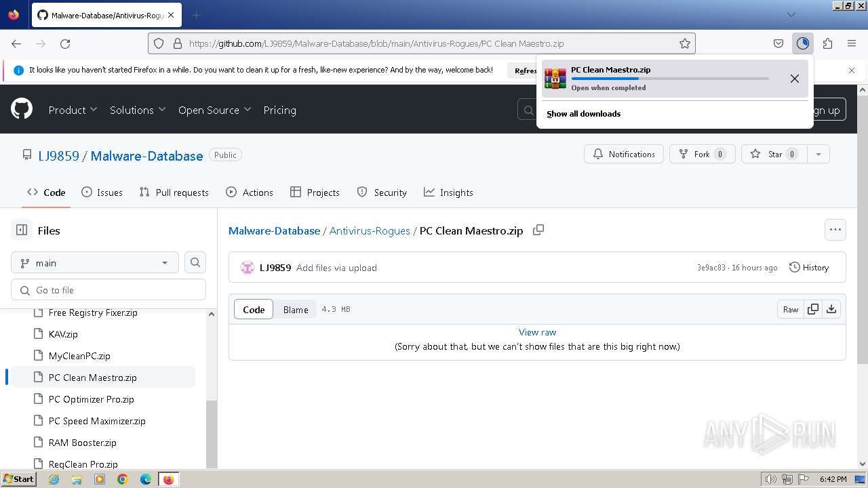Reload the page with the refresh icon
This screenshot has width=868, height=488.
[65, 43]
